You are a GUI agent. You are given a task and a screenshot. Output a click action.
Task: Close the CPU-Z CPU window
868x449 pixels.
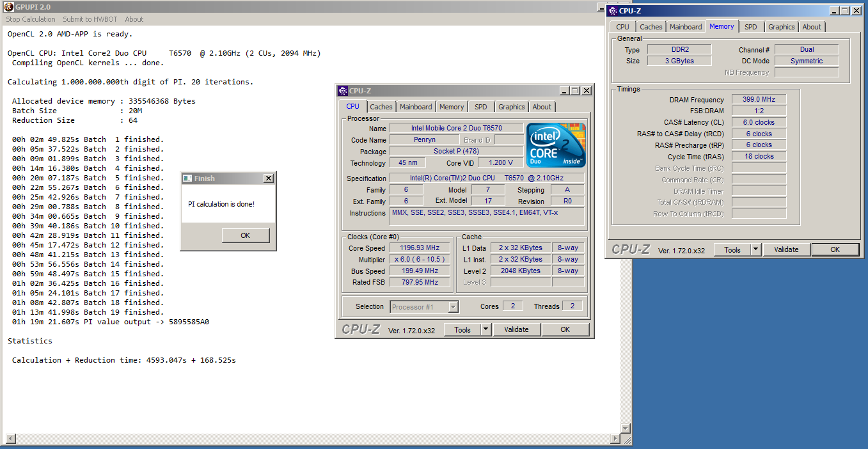[585, 91]
